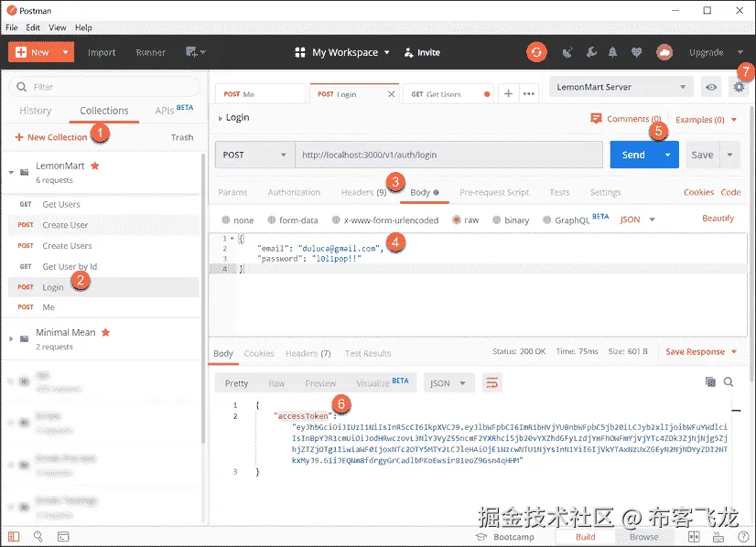Open the satellite capture requests icon
756x547 pixels.
[567, 52]
